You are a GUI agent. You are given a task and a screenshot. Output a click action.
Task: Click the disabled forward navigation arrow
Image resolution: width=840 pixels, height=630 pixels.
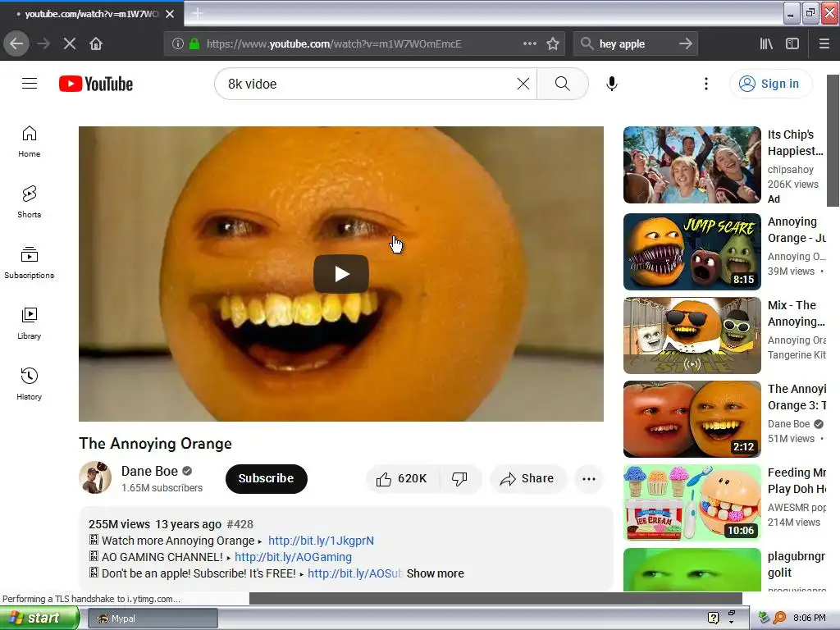coord(44,43)
